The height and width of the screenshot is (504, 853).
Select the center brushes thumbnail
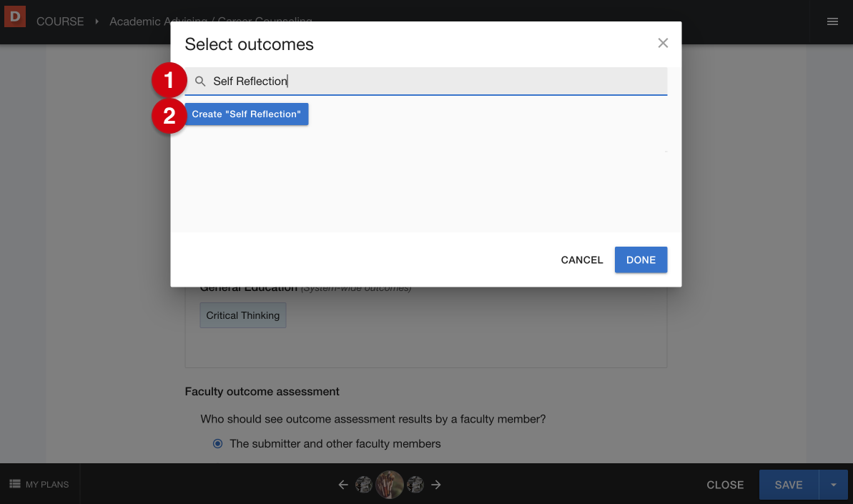point(390,485)
